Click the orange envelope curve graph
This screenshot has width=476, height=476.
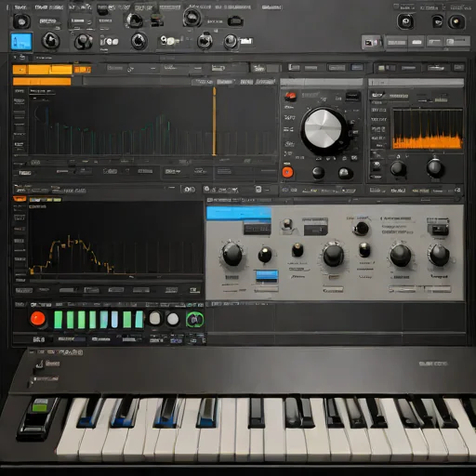116,239
